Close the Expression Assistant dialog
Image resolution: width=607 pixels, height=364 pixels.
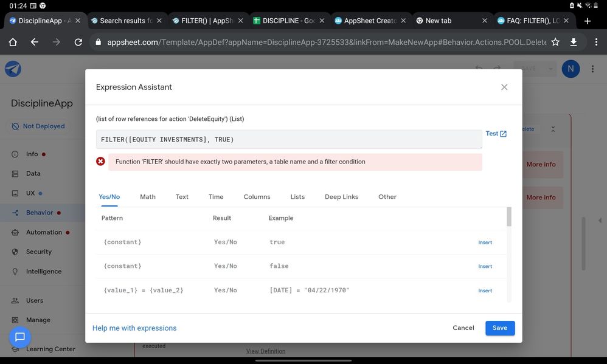(x=504, y=87)
